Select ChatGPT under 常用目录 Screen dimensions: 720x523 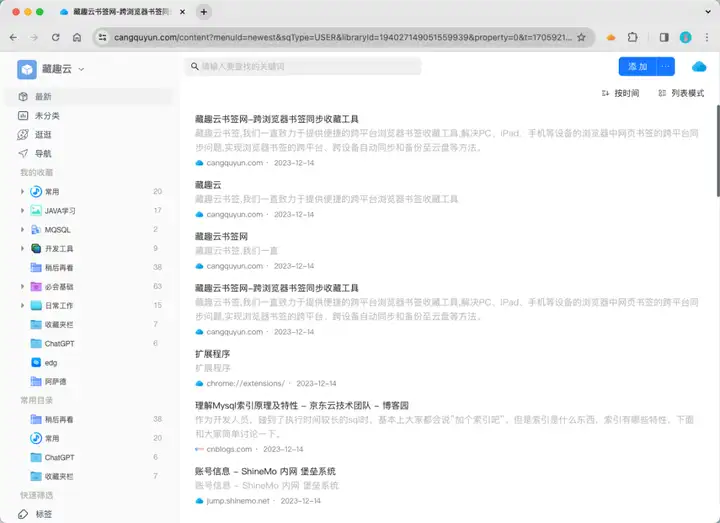[x=59, y=457]
